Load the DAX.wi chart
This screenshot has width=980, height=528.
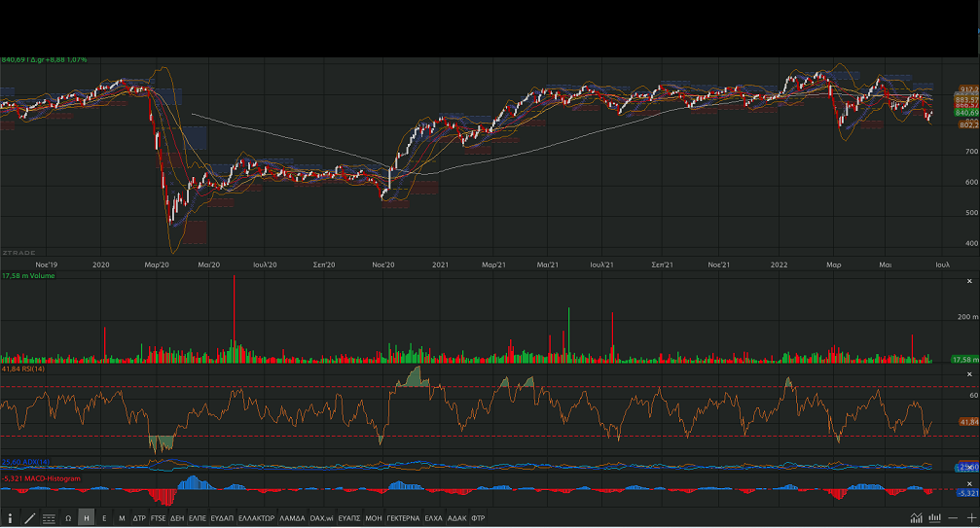[321, 518]
